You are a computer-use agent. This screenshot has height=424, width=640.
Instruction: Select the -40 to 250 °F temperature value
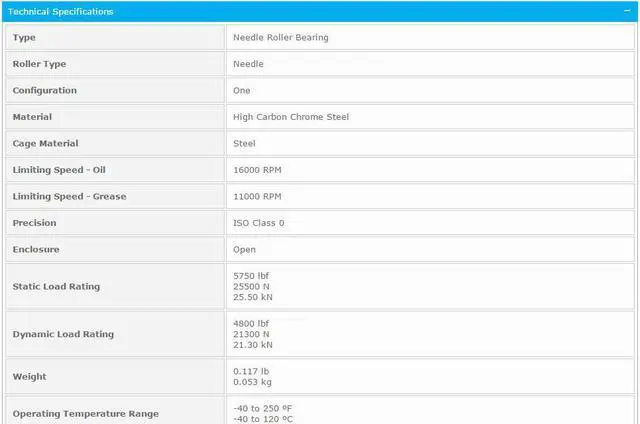(262, 408)
